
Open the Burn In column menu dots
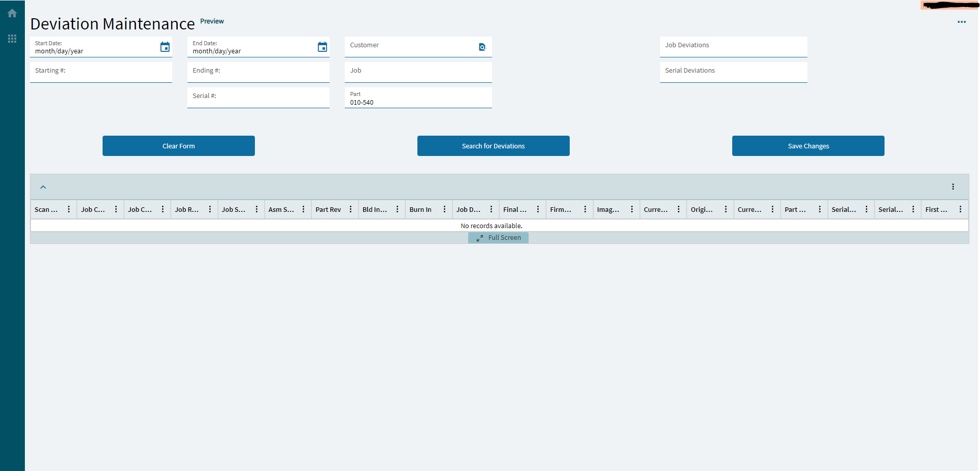pyautogui.click(x=444, y=209)
